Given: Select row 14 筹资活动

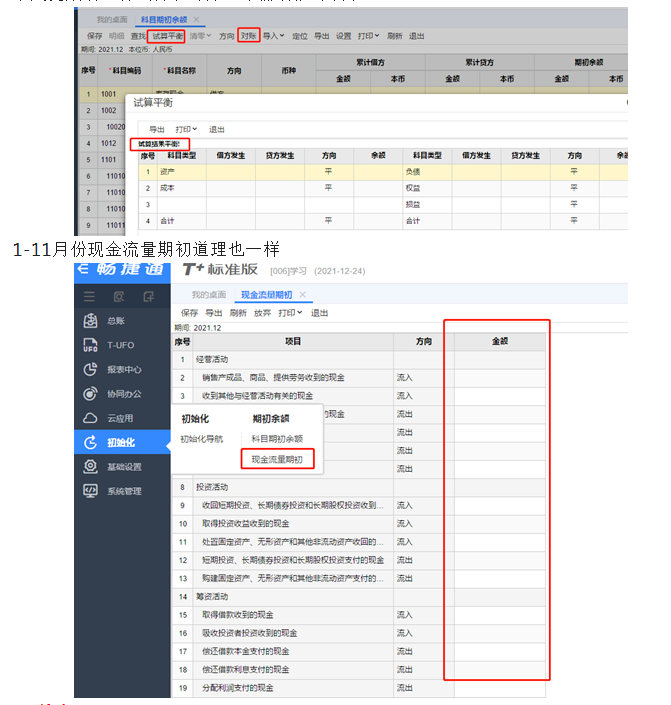Looking at the screenshot, I should pos(359,597).
